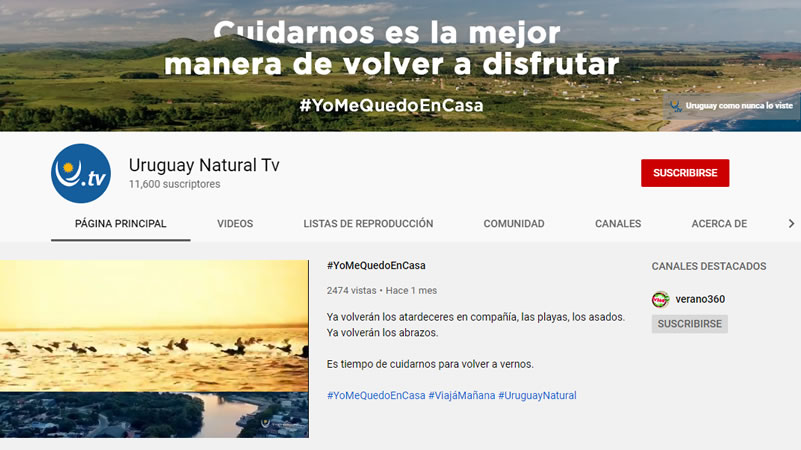Click the Uruguay Natural Tv channel avatar
This screenshot has height=450, width=801.
(81, 173)
